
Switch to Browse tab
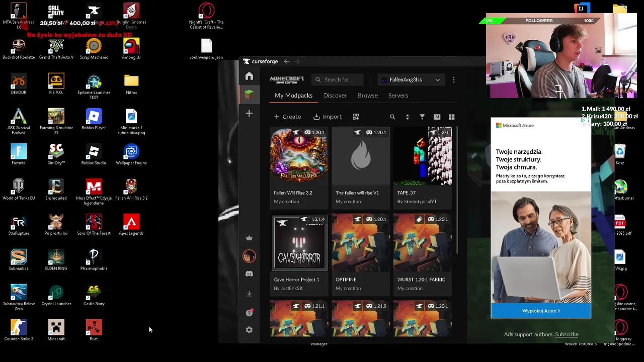point(368,96)
